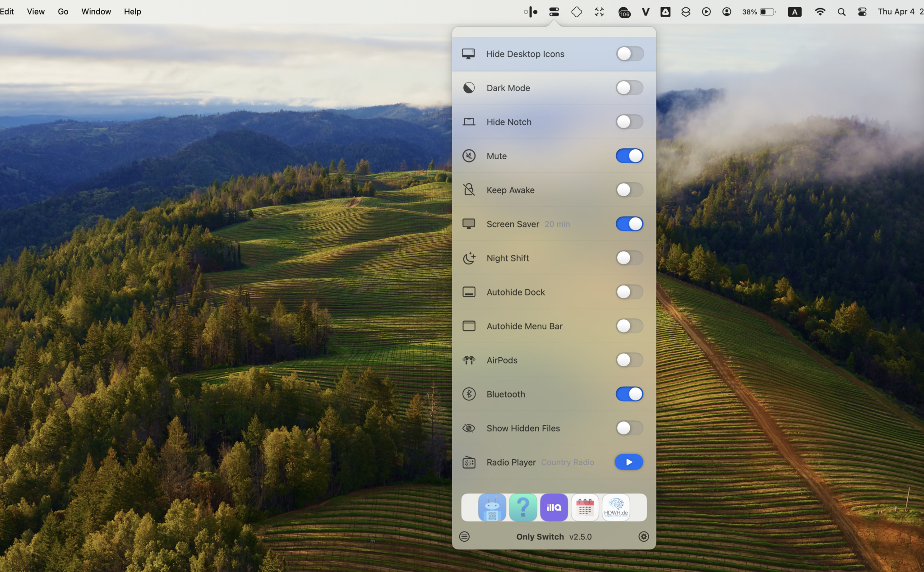Open the Control Center menu bar icon
Viewport: 924px width, 572px height.
pyautogui.click(x=862, y=12)
